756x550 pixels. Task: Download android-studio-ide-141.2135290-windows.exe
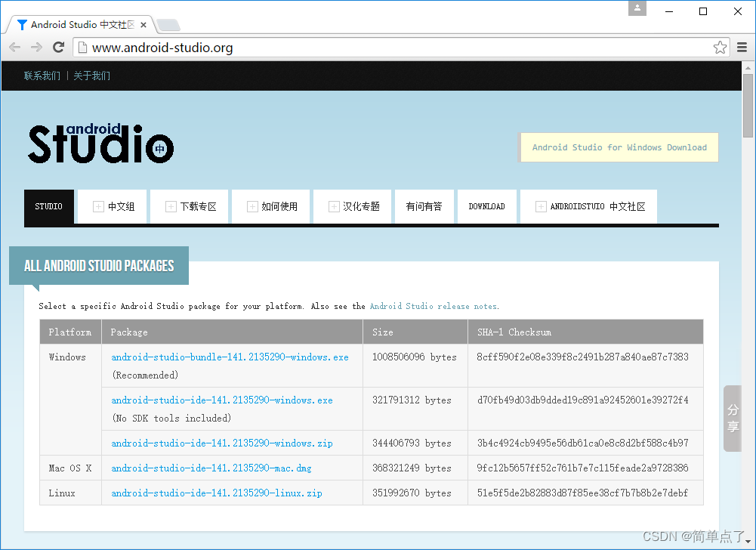click(222, 400)
